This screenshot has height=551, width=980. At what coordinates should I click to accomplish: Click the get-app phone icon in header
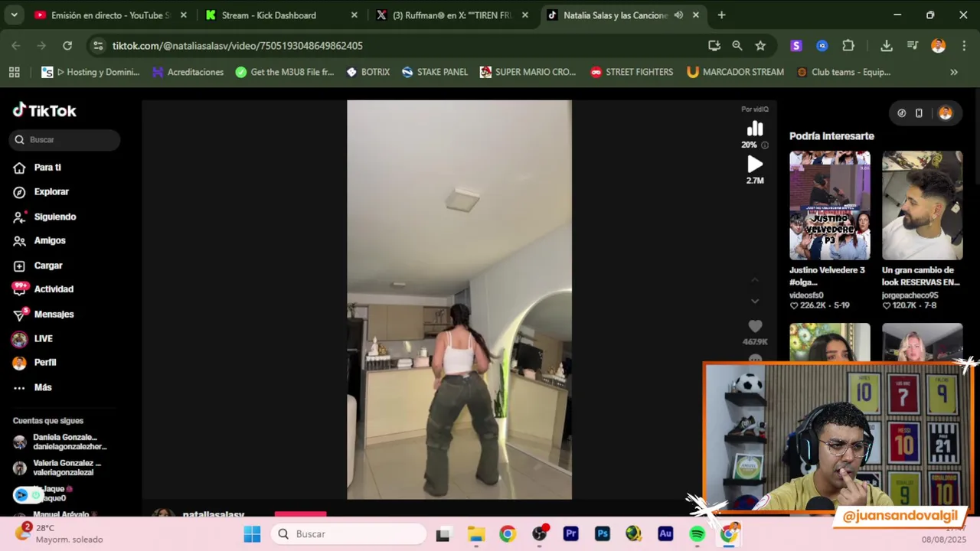(919, 113)
